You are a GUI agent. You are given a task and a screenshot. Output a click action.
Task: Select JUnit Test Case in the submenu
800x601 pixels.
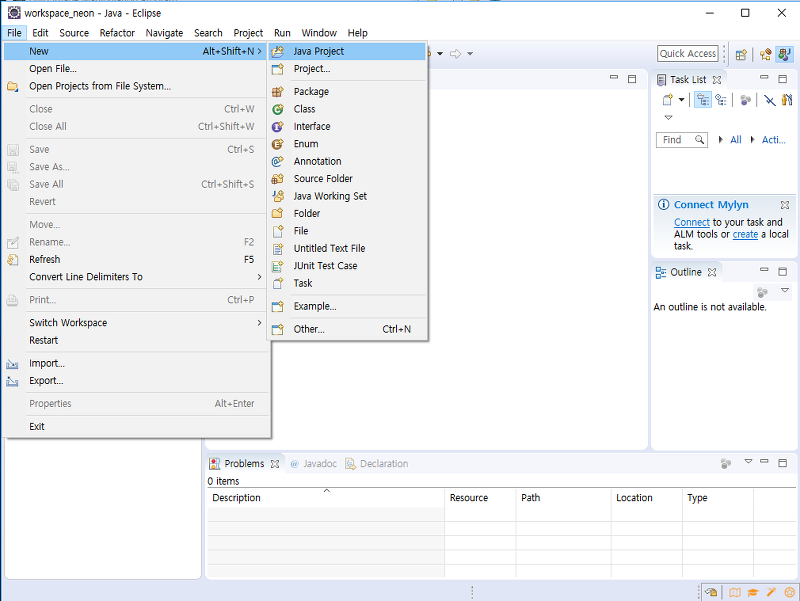(x=346, y=266)
